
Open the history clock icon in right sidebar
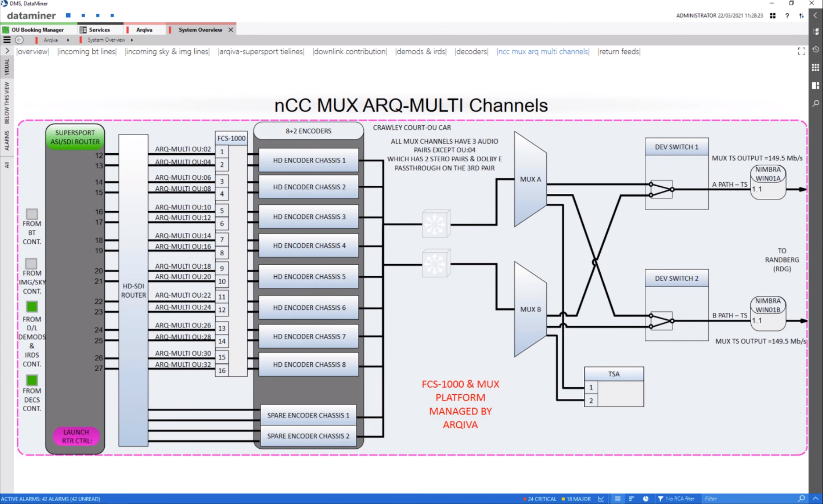coord(816,49)
